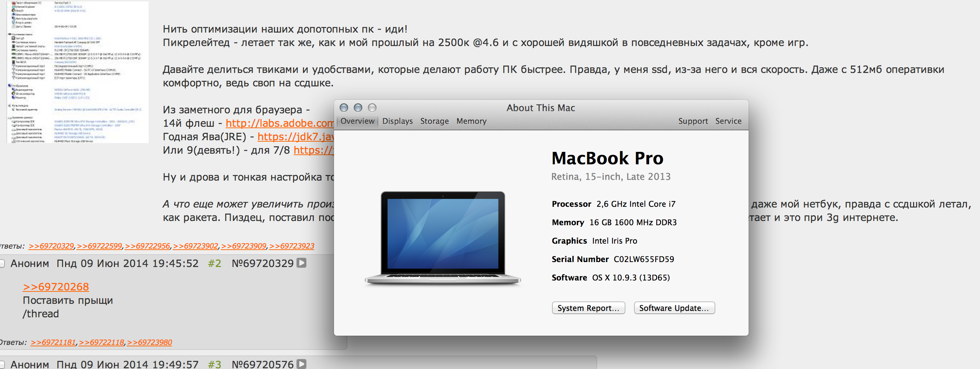The width and height of the screenshot is (980, 369).
Task: Tick checkbox for post #2 by Аноним
Action: pos(1,263)
